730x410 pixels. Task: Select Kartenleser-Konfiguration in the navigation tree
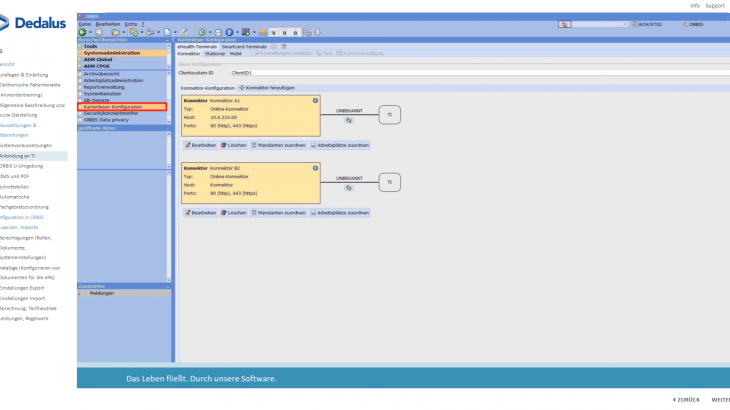(113, 106)
